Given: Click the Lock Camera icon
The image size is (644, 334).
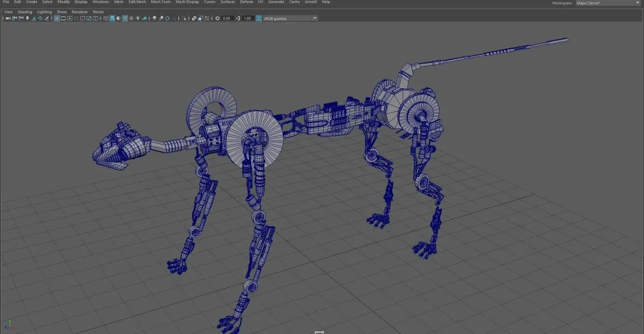Looking at the screenshot, I should tap(14, 18).
